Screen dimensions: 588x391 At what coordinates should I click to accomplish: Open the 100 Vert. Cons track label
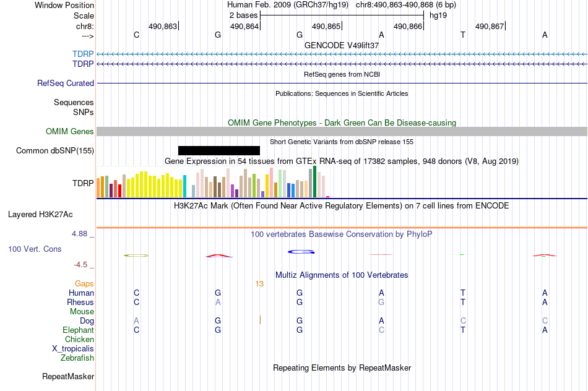(x=35, y=249)
